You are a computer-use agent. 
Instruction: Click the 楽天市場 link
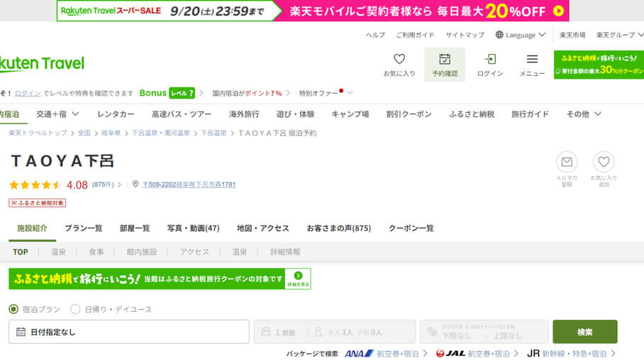(x=572, y=35)
